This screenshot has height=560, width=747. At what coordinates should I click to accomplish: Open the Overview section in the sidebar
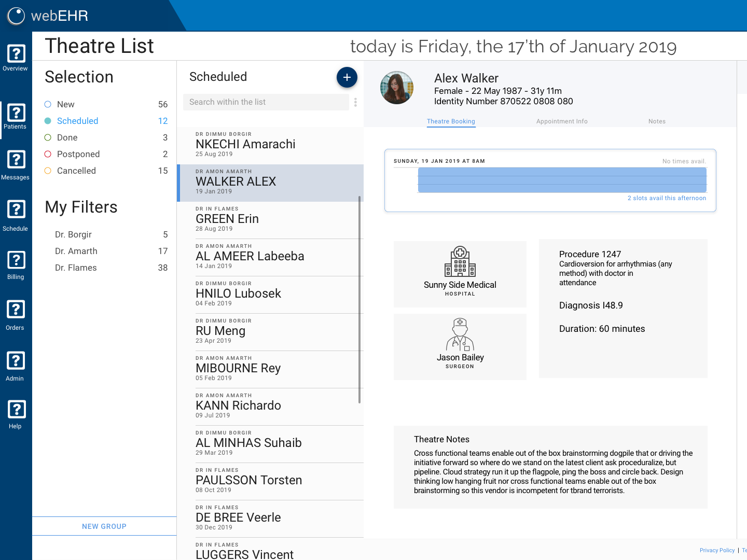tap(16, 58)
